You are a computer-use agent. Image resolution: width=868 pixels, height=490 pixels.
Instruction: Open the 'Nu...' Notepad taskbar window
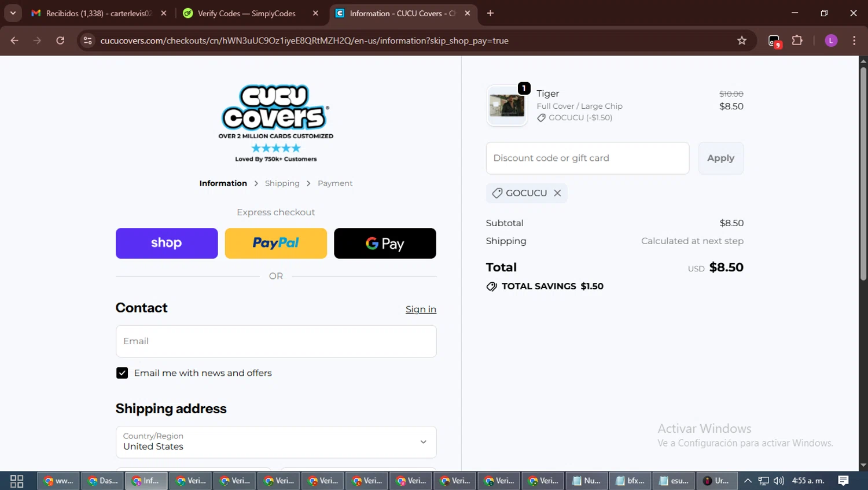click(x=587, y=481)
